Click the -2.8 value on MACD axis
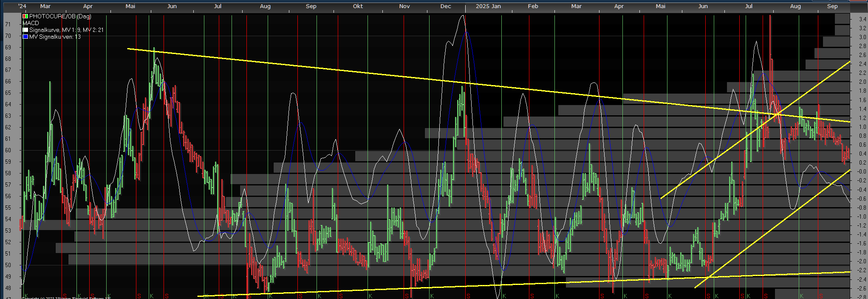This screenshot has width=868, height=299. point(861,297)
